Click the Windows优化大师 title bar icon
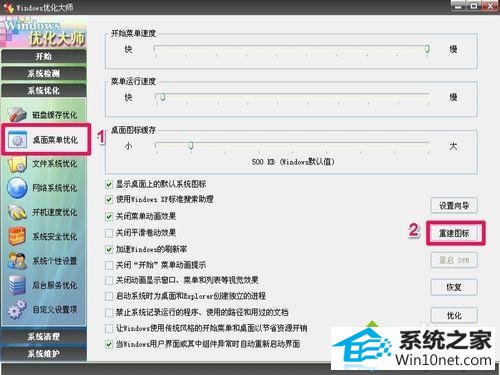This screenshot has height=375, width=500. point(8,7)
